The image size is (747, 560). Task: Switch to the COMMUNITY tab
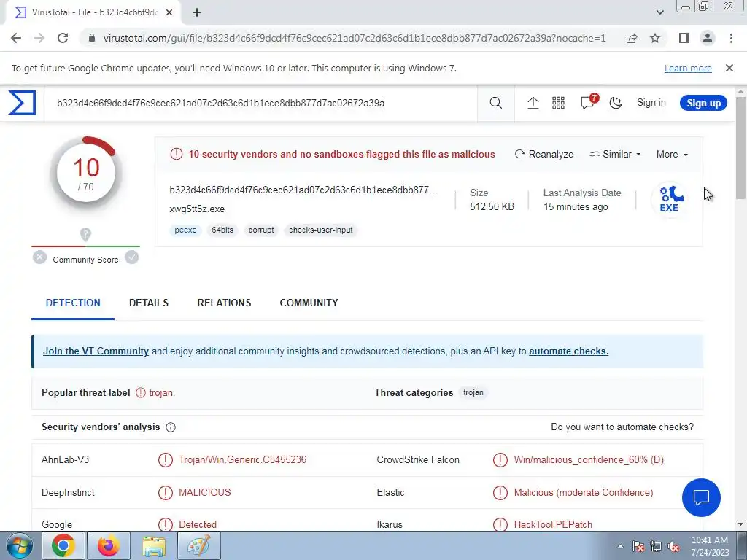(309, 303)
